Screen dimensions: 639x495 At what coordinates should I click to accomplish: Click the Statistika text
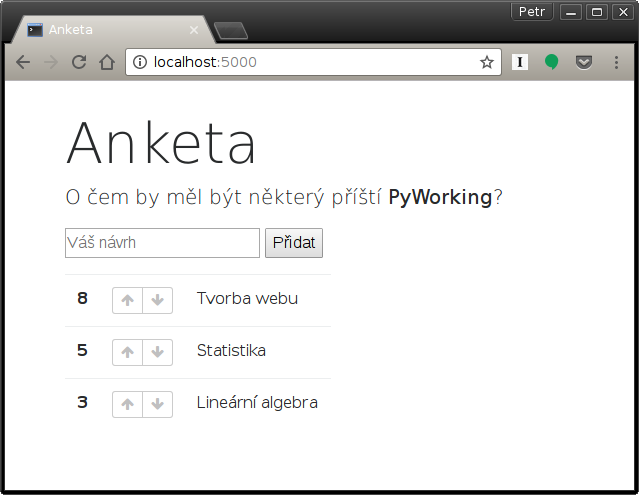[231, 351]
